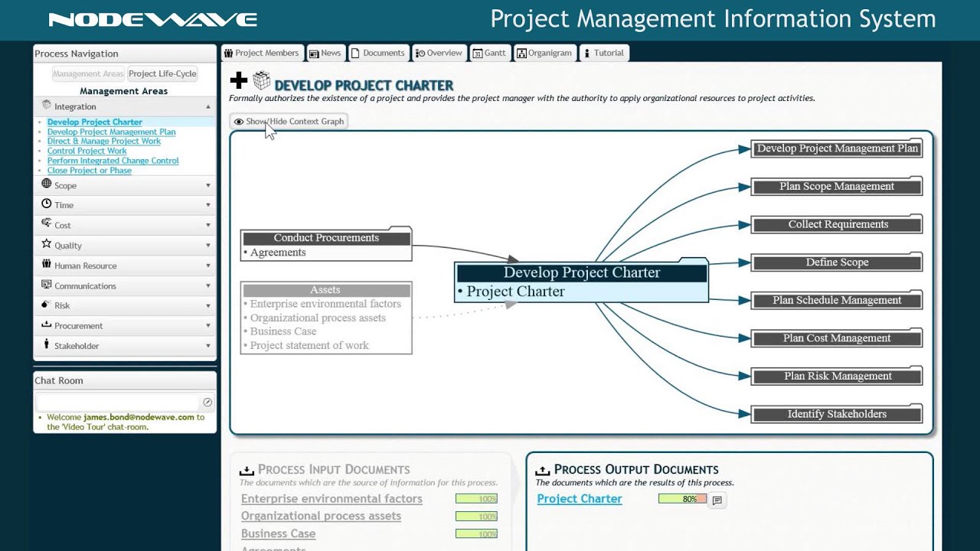The image size is (980, 551).
Task: Select Plan Risk Management graph node
Action: point(837,376)
